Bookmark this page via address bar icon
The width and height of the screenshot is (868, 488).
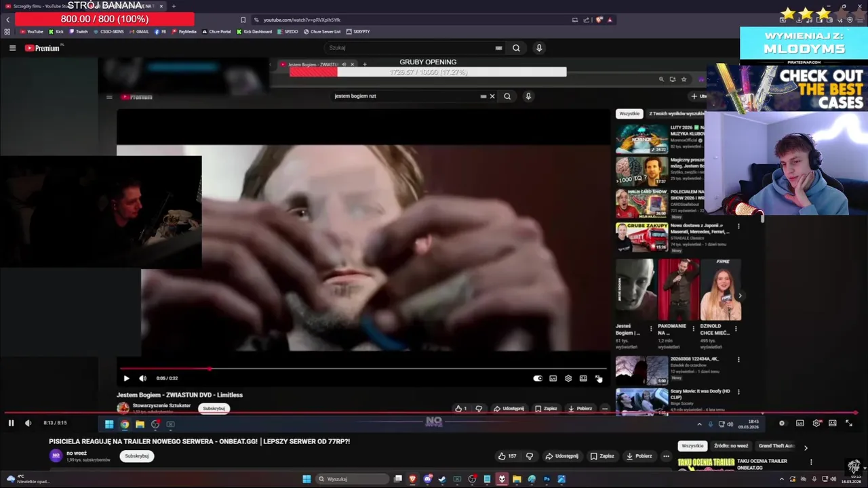(243, 20)
